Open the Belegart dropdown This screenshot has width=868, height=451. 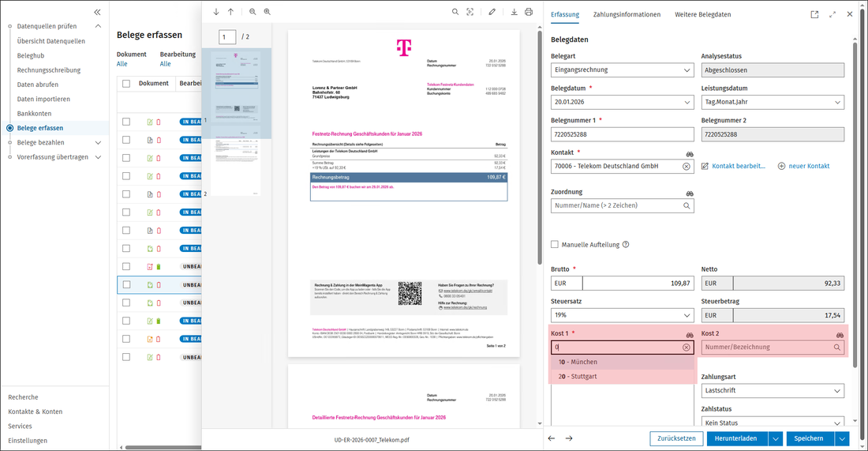point(623,70)
